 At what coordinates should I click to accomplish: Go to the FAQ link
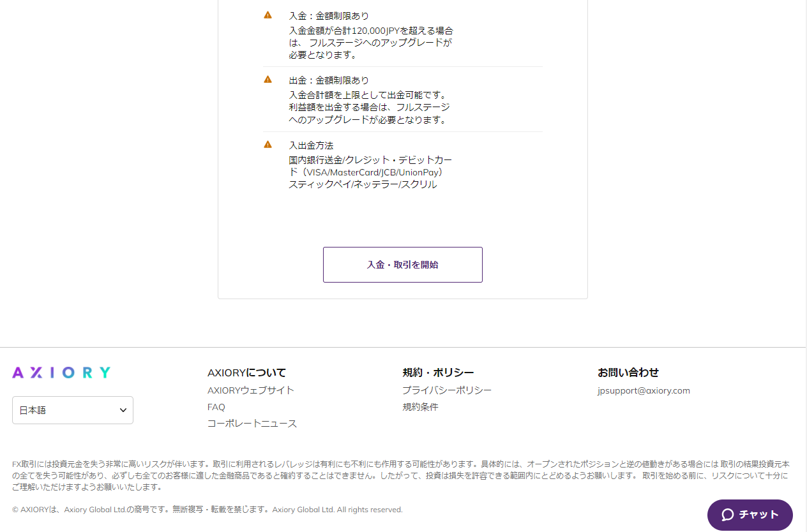(x=216, y=407)
